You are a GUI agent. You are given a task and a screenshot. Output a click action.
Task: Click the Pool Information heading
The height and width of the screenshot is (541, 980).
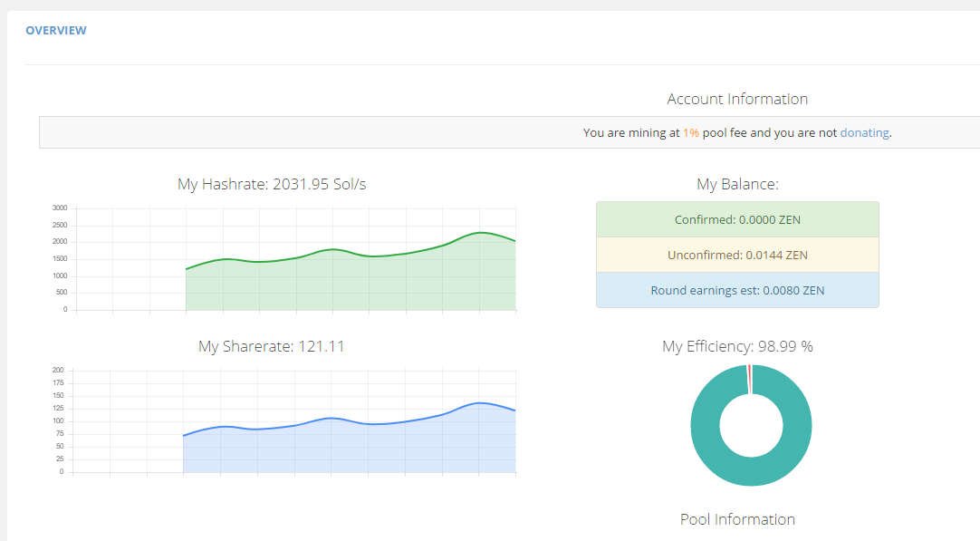pos(737,519)
